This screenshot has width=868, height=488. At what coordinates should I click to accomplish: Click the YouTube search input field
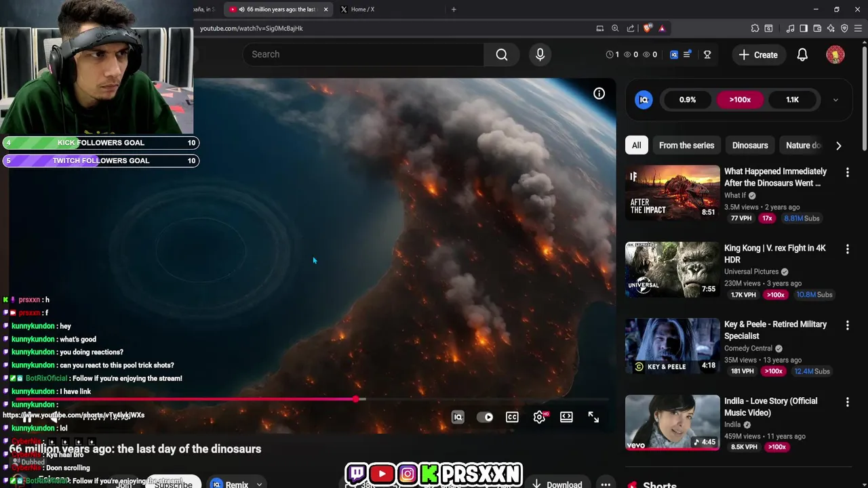[x=363, y=54]
